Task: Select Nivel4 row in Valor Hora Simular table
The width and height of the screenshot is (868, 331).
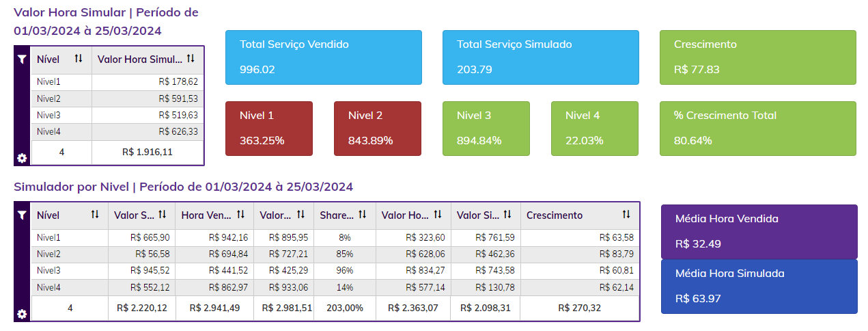Action: tap(109, 131)
